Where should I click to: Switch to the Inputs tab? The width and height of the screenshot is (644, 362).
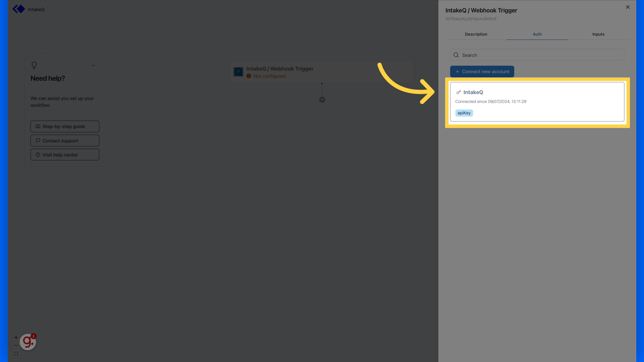click(x=598, y=34)
